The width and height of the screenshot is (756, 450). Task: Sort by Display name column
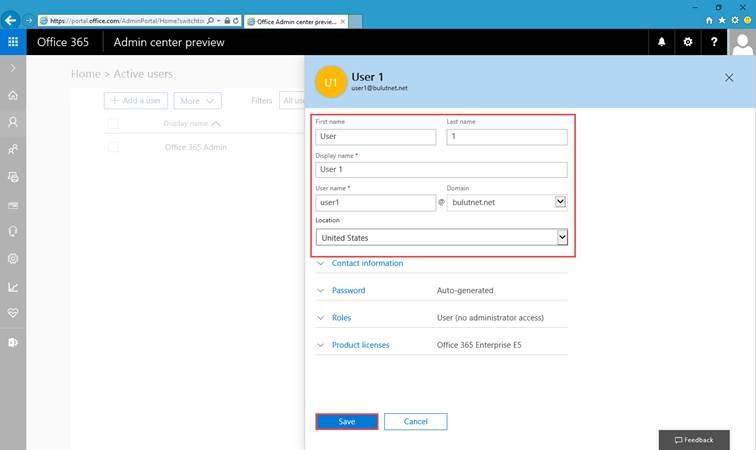click(191, 123)
